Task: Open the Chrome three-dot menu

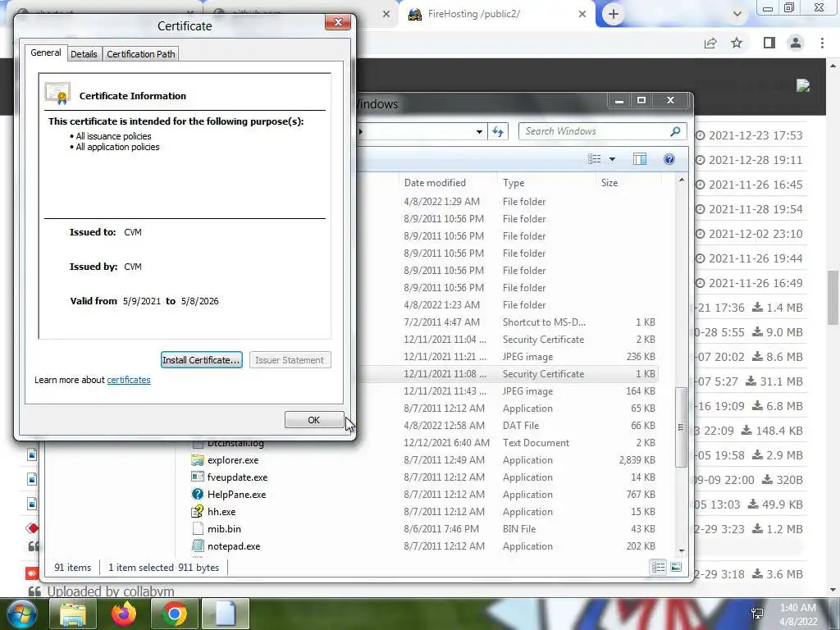Action: [x=822, y=43]
